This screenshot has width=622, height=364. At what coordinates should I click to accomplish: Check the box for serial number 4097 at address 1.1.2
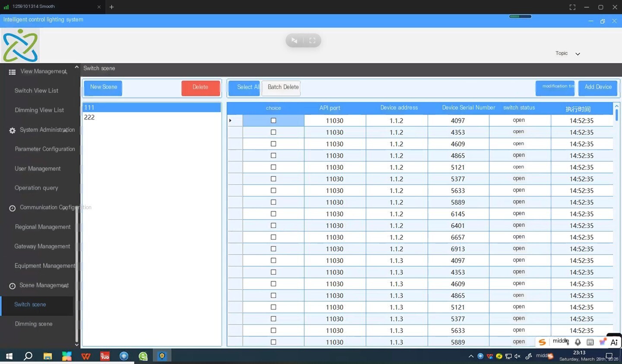[x=273, y=120]
